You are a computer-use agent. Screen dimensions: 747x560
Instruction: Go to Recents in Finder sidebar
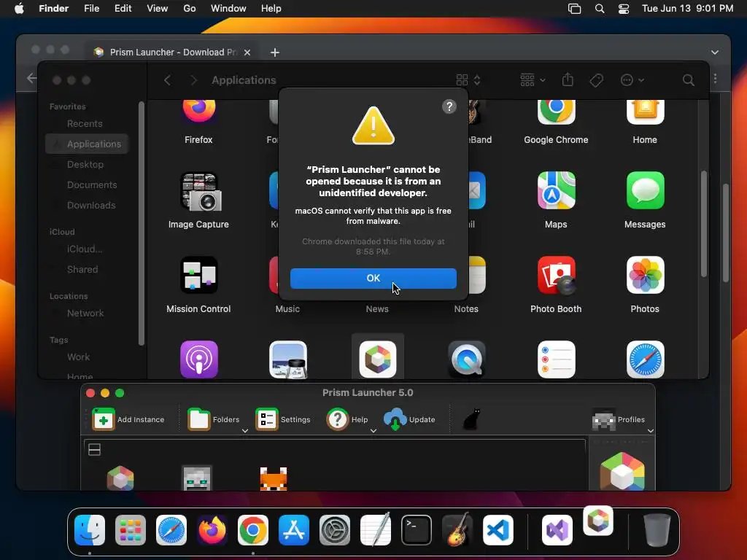pos(85,124)
